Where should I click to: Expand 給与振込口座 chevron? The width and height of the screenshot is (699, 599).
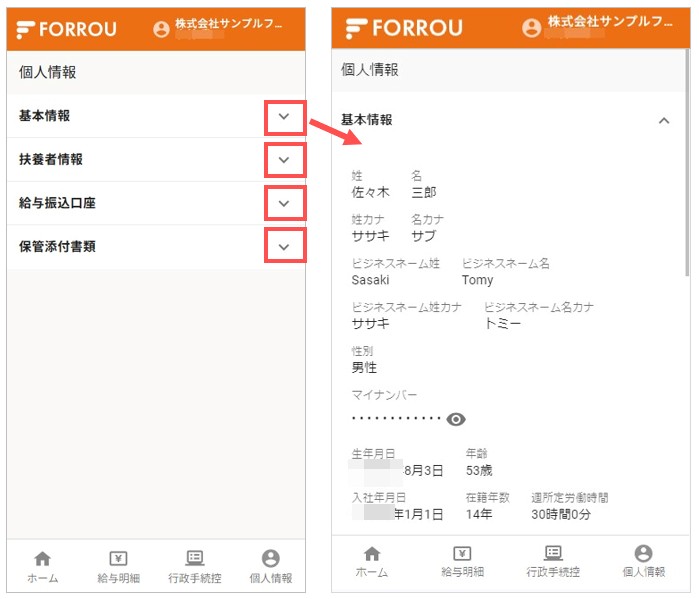pos(284,204)
